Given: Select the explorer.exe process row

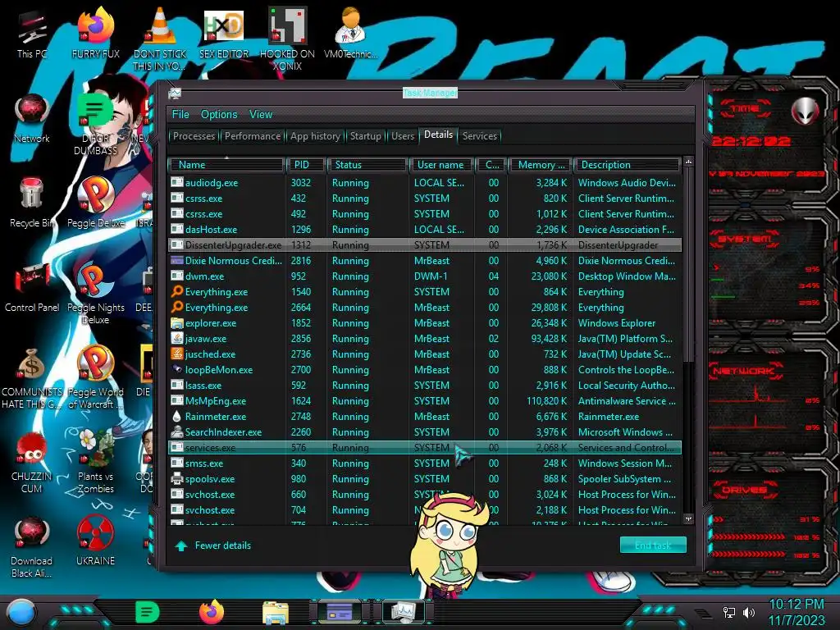Looking at the screenshot, I should click(x=426, y=323).
